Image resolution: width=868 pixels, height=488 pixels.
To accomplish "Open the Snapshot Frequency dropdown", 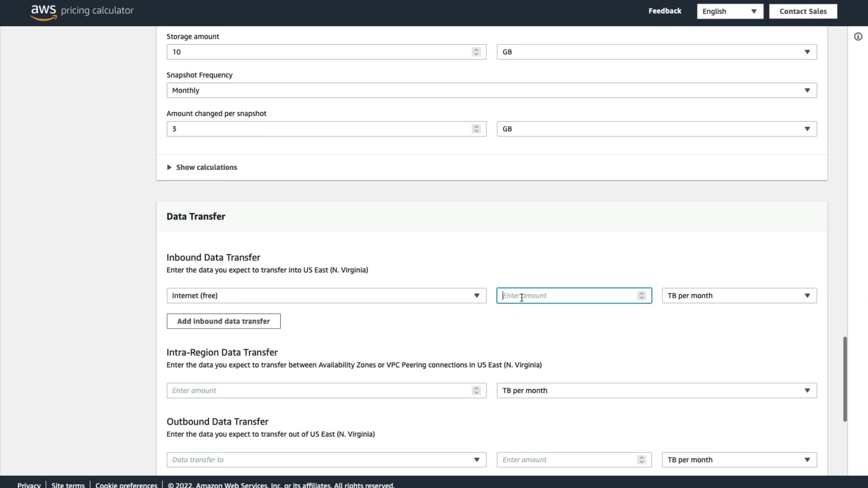I will tap(491, 90).
